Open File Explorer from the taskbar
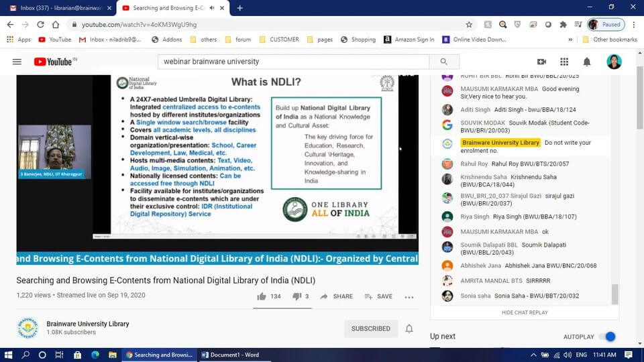 pyautogui.click(x=113, y=355)
